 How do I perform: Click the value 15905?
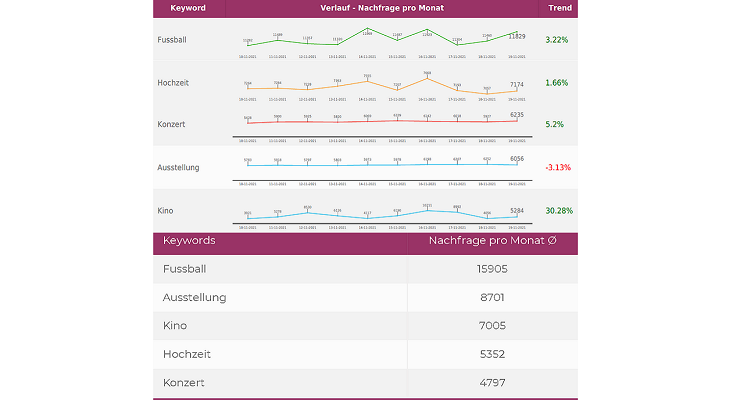click(492, 269)
